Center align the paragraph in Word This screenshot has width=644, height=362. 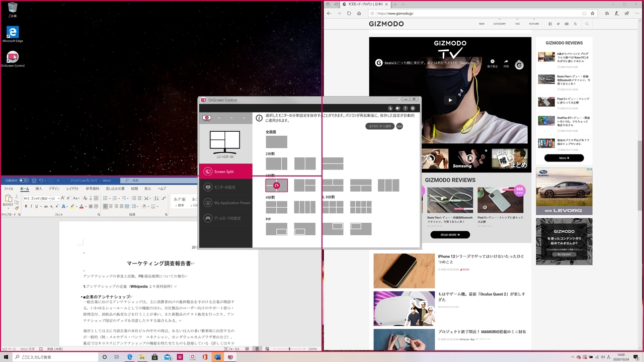112,206
